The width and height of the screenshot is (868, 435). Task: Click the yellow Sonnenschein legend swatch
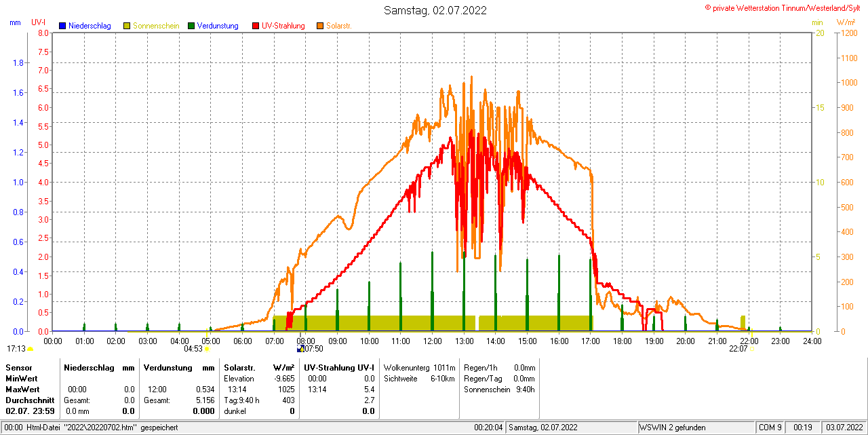pyautogui.click(x=127, y=26)
